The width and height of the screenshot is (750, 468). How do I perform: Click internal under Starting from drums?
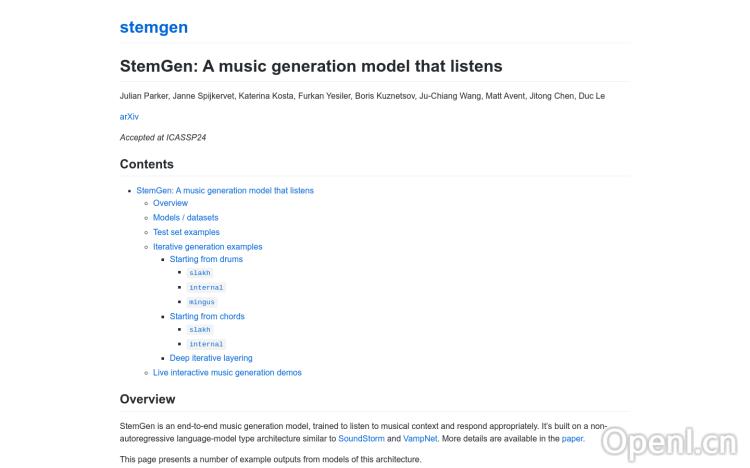point(206,287)
